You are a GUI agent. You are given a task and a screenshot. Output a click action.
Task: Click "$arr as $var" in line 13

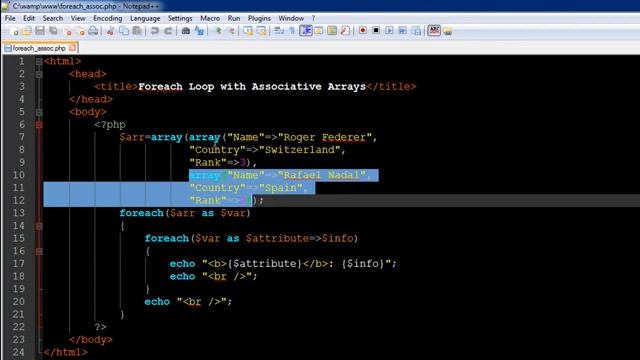click(208, 213)
